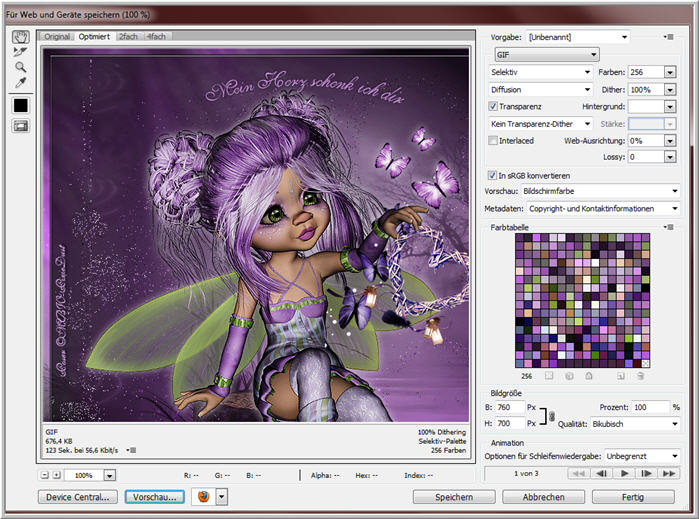Open the preview info menu beside 56,6 Kbit/s
Image resolution: width=699 pixels, height=519 pixels.
131,450
